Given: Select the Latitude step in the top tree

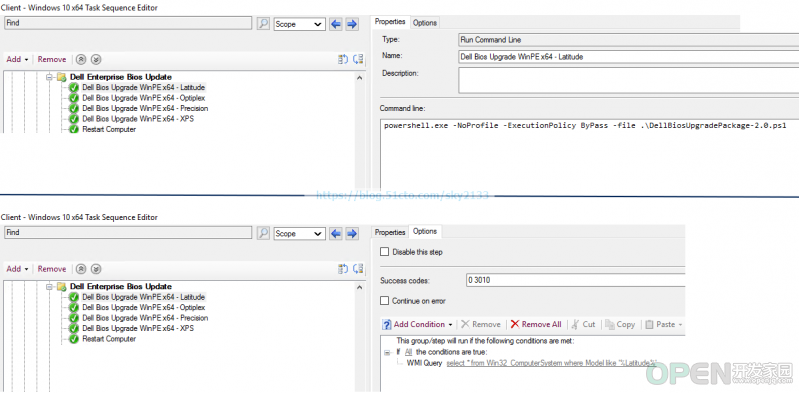Looking at the screenshot, I should [x=144, y=87].
